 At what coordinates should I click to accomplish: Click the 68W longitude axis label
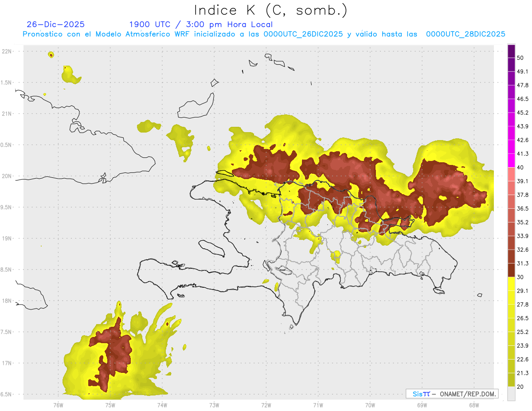(x=473, y=405)
